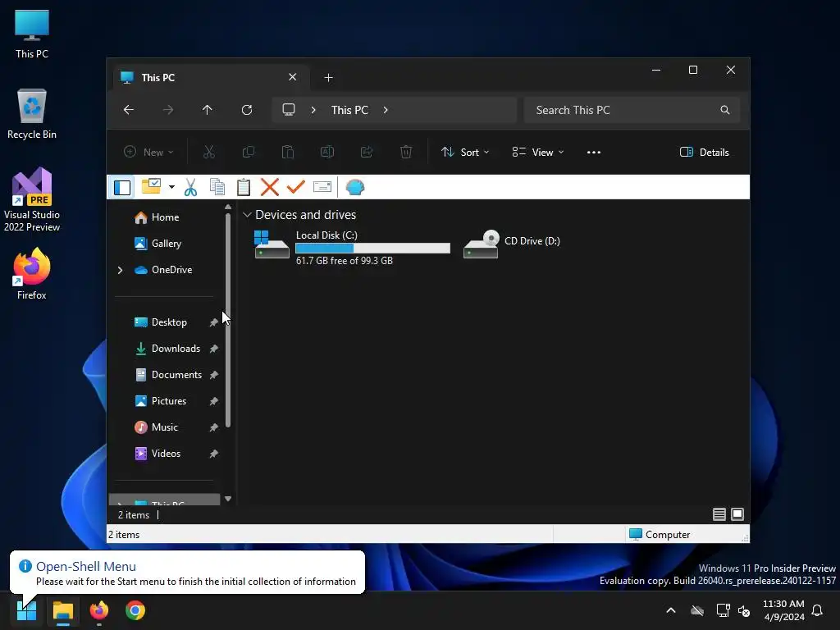Viewport: 840px width, 630px height.
Task: Select Local Disk (C:) drive
Action: [351, 247]
